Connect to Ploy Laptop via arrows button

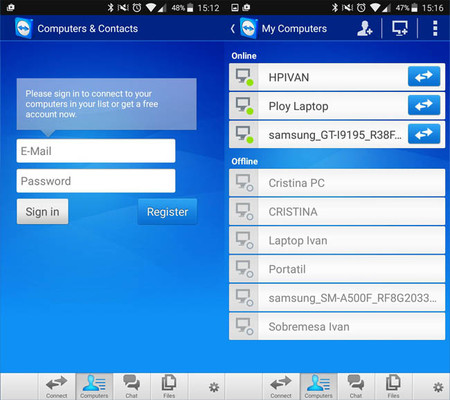coord(424,105)
